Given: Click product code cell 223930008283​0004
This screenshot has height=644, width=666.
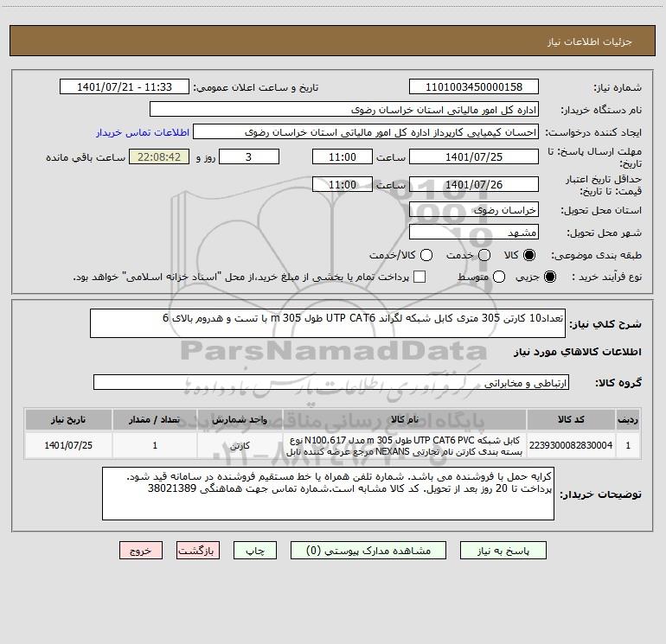Looking at the screenshot, I should coord(571,445).
